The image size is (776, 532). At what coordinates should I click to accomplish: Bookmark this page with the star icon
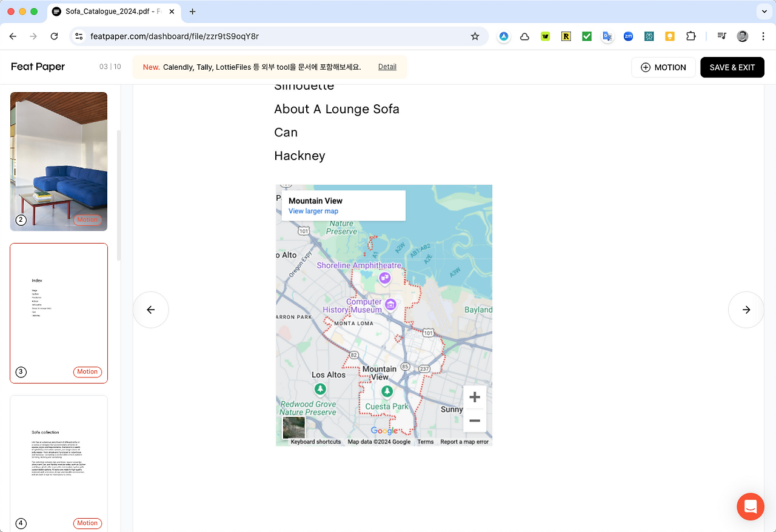[475, 36]
